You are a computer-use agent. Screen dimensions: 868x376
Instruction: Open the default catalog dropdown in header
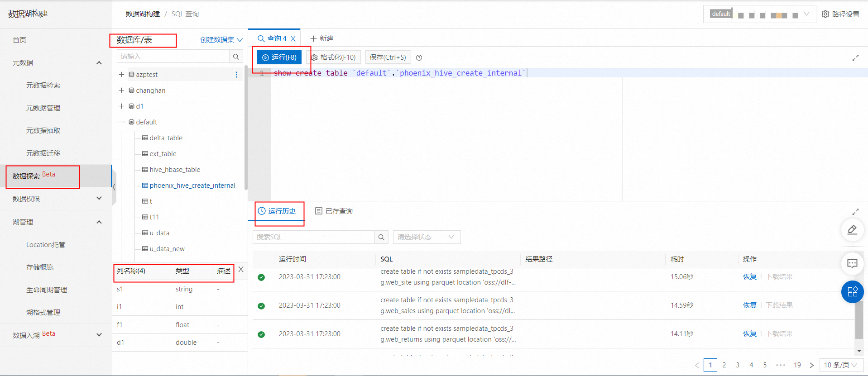[x=759, y=14]
